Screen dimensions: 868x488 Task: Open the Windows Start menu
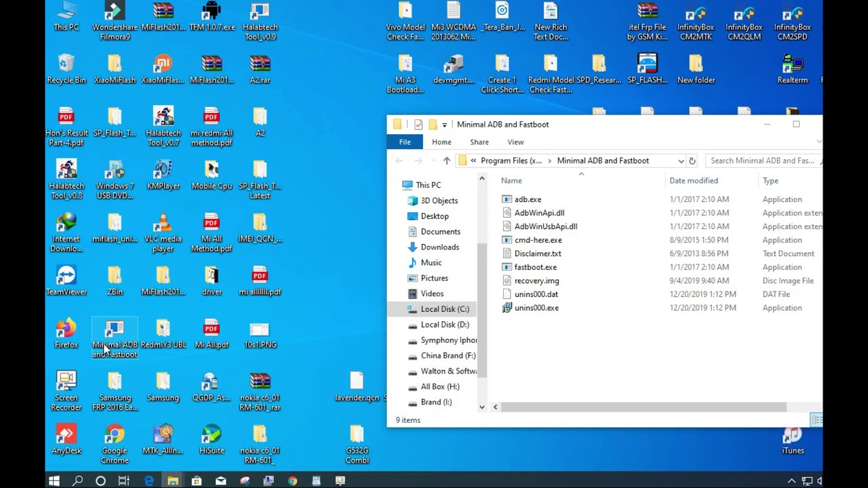point(54,481)
